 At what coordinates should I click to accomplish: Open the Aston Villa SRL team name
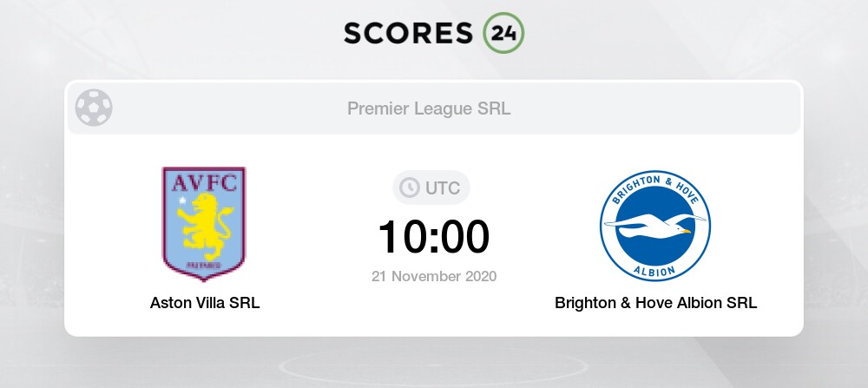coord(205,303)
